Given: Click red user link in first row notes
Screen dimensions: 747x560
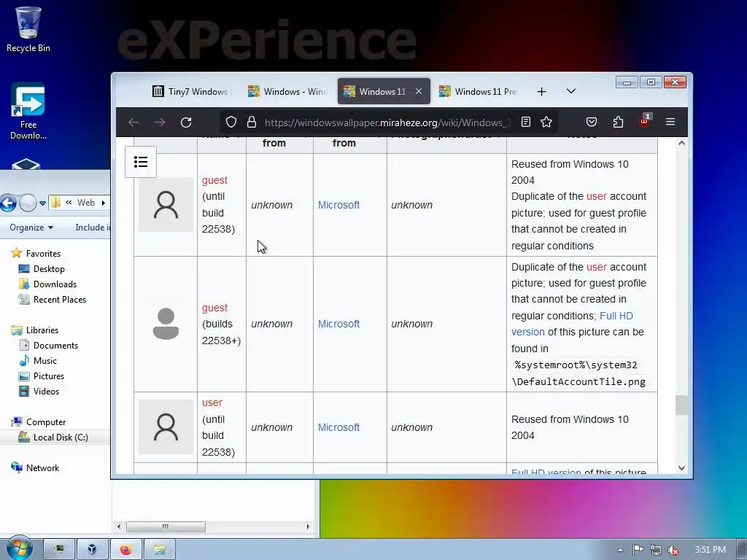Looking at the screenshot, I should pos(597,196).
